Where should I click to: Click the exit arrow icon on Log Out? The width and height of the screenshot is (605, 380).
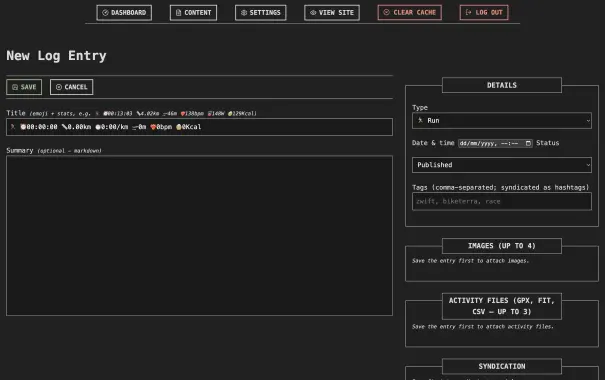(468, 12)
